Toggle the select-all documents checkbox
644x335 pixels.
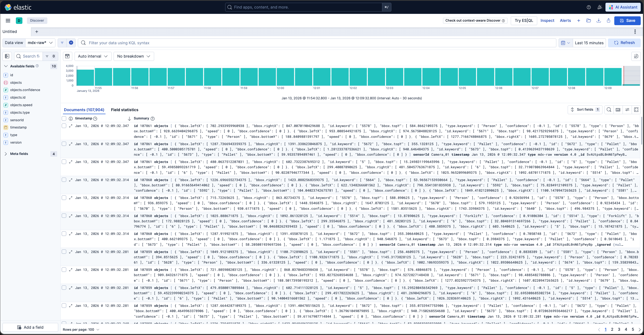click(64, 118)
